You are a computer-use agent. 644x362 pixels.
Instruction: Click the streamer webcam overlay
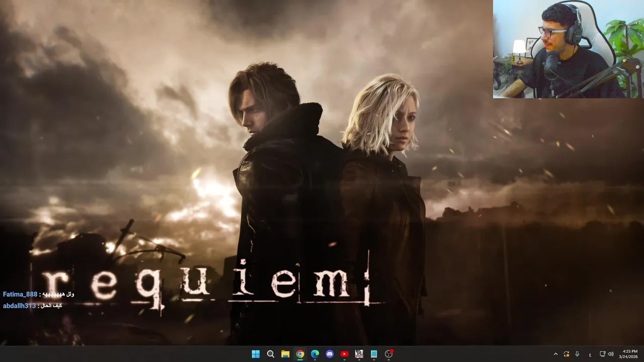pyautogui.click(x=568, y=49)
